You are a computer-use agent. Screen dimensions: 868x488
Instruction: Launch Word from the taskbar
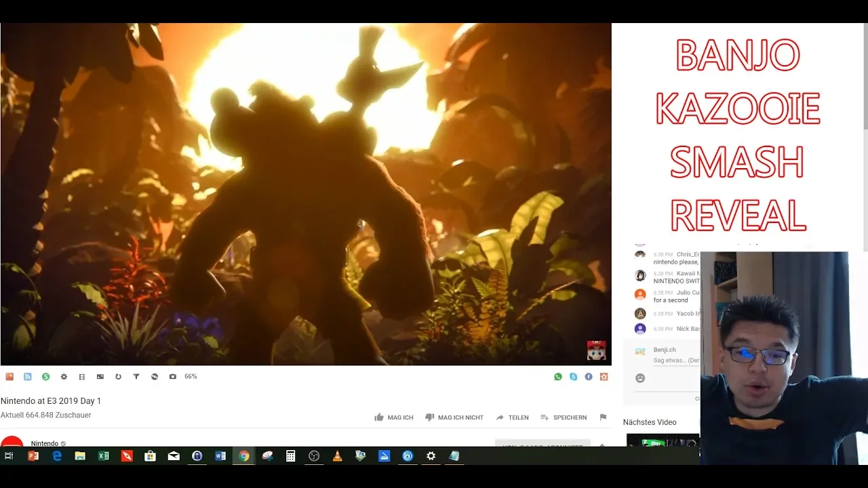click(x=220, y=456)
